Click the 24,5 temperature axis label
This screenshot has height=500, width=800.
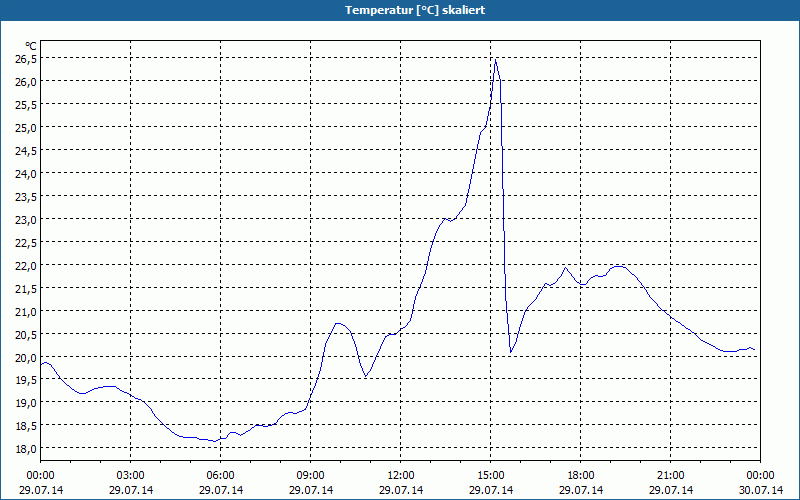click(26, 151)
